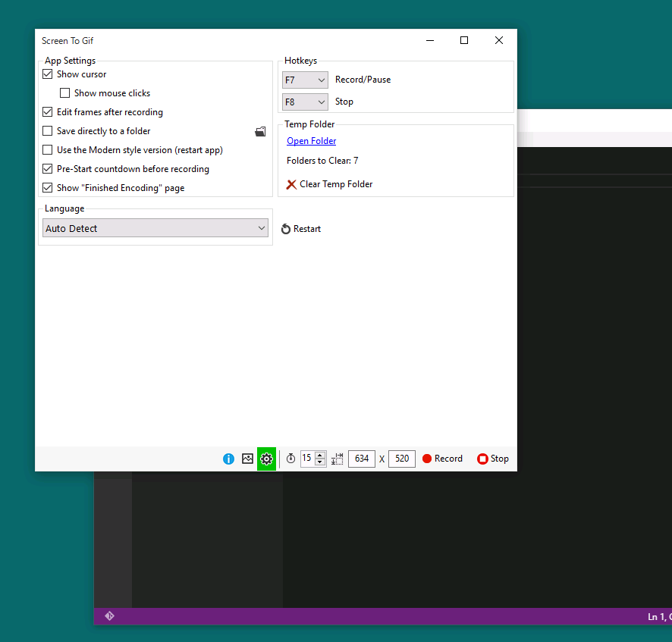
Task: Click the stopwatch frame rate icon
Action: (x=290, y=459)
